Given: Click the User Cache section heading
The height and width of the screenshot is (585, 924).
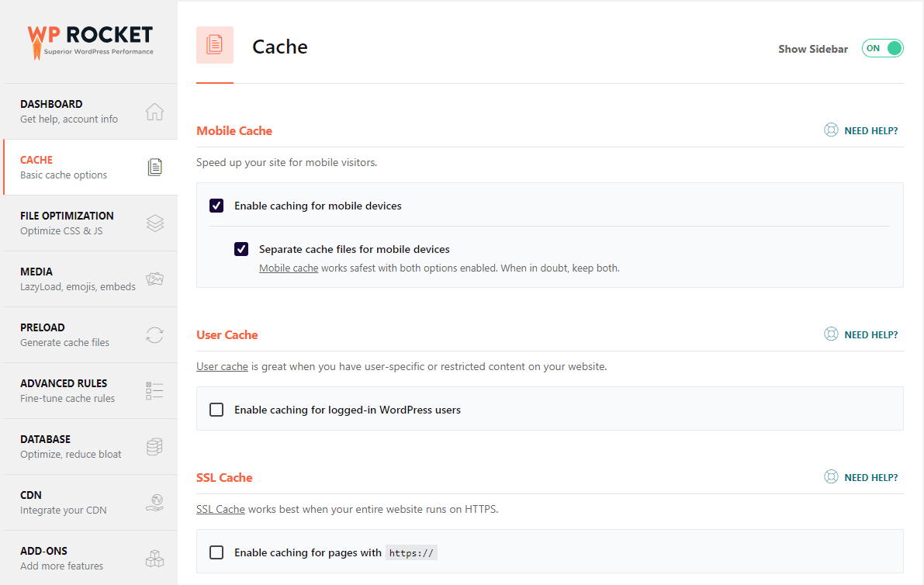Looking at the screenshot, I should (x=227, y=334).
